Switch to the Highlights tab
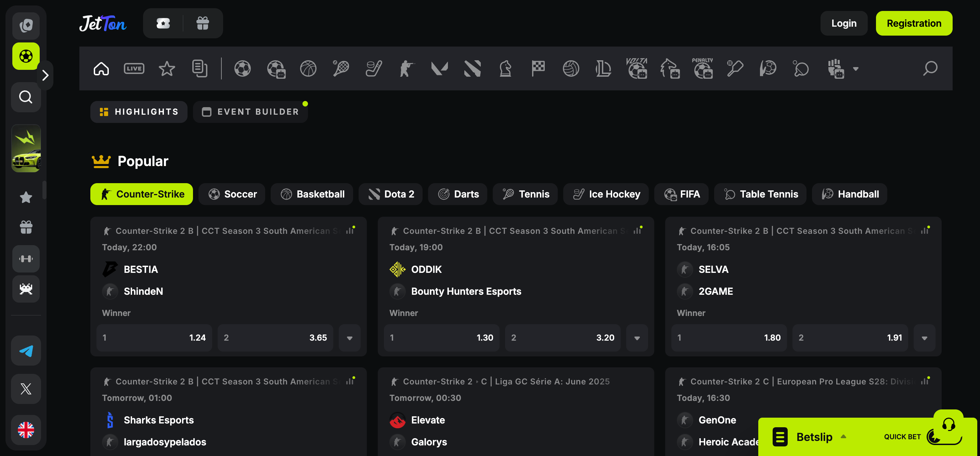The height and width of the screenshot is (456, 980). tap(139, 112)
